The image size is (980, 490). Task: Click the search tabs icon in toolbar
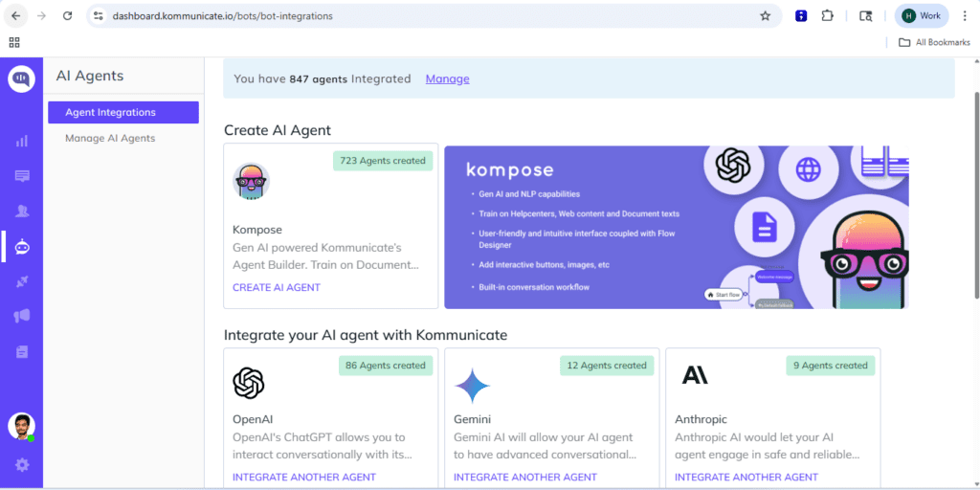point(865,16)
